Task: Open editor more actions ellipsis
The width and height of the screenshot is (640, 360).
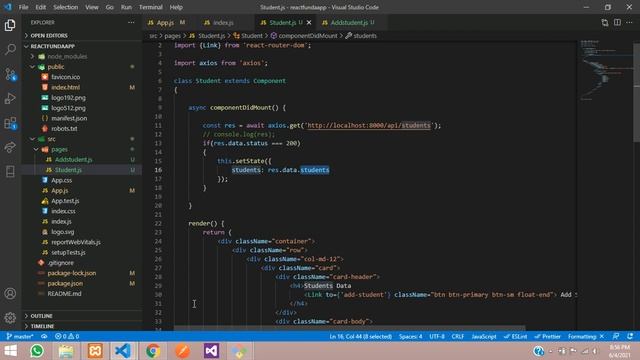Action: pos(629,22)
